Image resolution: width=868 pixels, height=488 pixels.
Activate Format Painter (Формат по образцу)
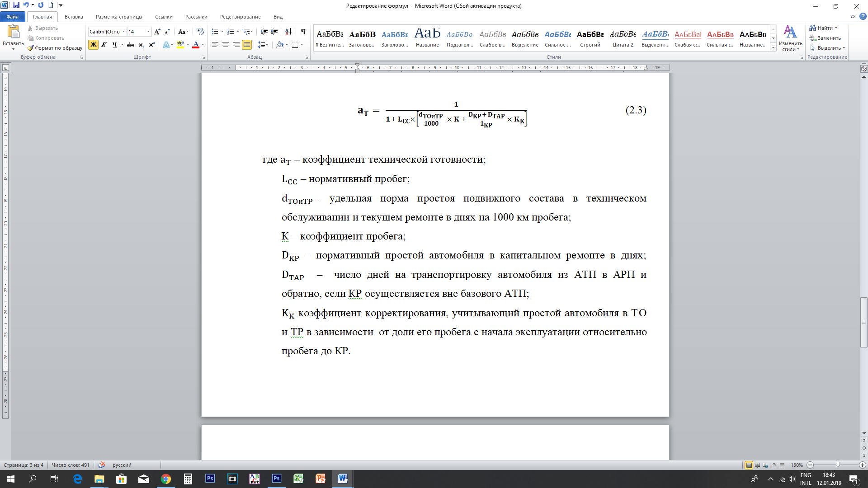[x=55, y=48]
